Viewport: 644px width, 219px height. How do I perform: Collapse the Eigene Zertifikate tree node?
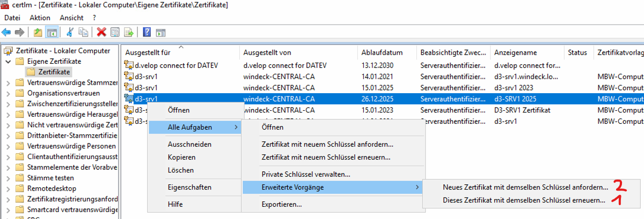8,62
